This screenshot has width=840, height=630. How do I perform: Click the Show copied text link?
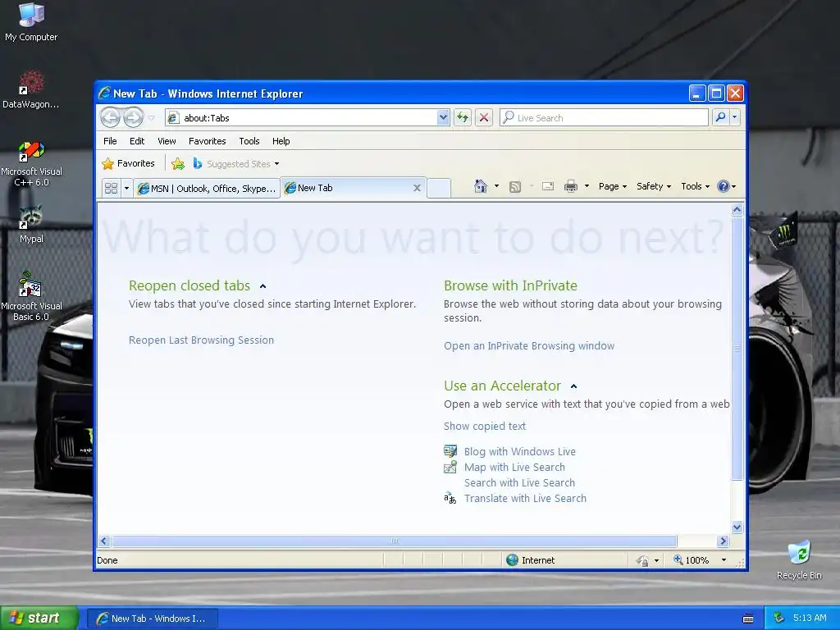[484, 427]
